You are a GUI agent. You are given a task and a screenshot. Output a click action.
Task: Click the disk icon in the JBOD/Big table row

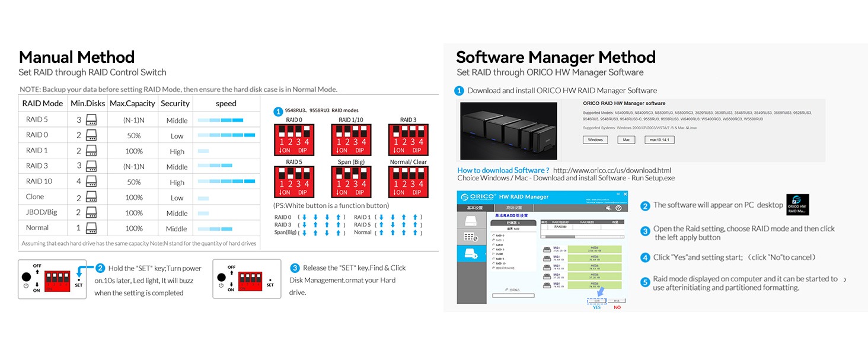(91, 212)
